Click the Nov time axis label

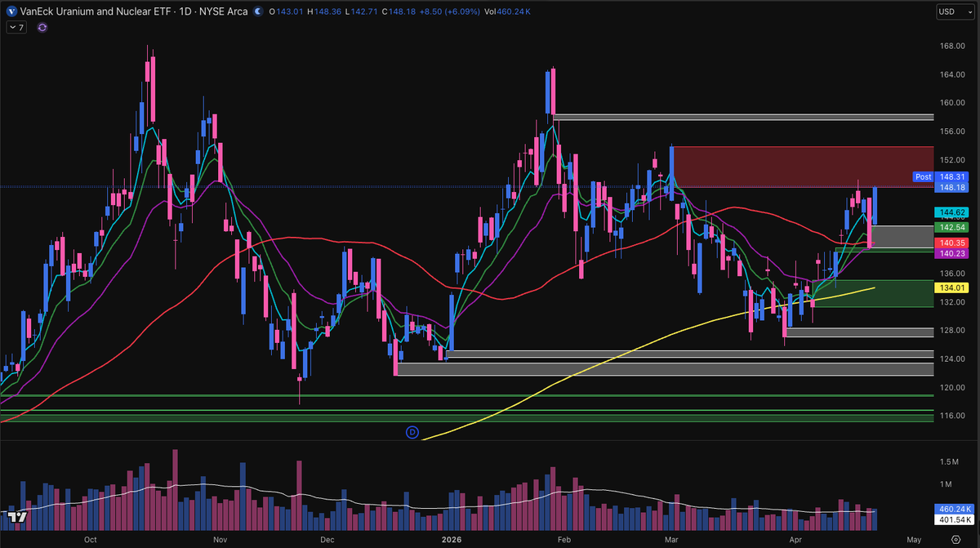(x=219, y=540)
